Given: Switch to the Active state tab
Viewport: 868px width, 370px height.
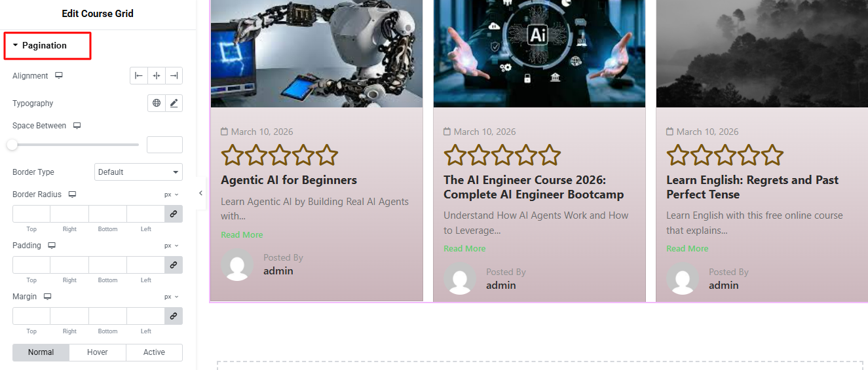Looking at the screenshot, I should pyautogui.click(x=154, y=352).
